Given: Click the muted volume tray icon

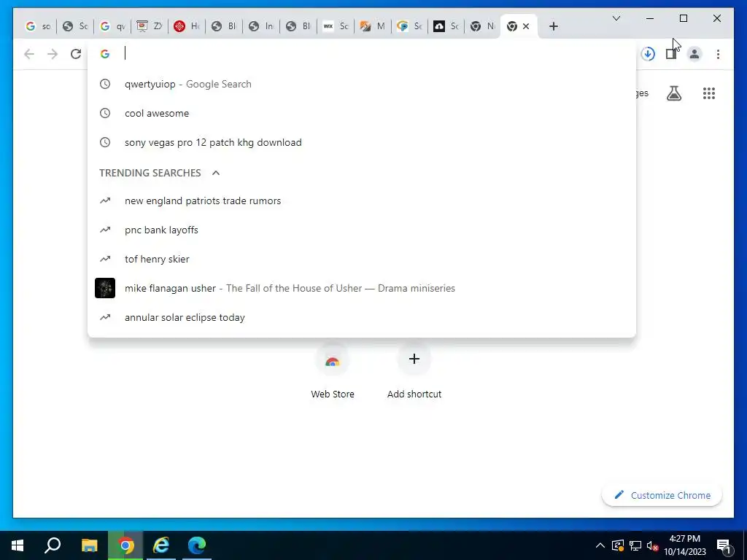Looking at the screenshot, I should coord(652,545).
